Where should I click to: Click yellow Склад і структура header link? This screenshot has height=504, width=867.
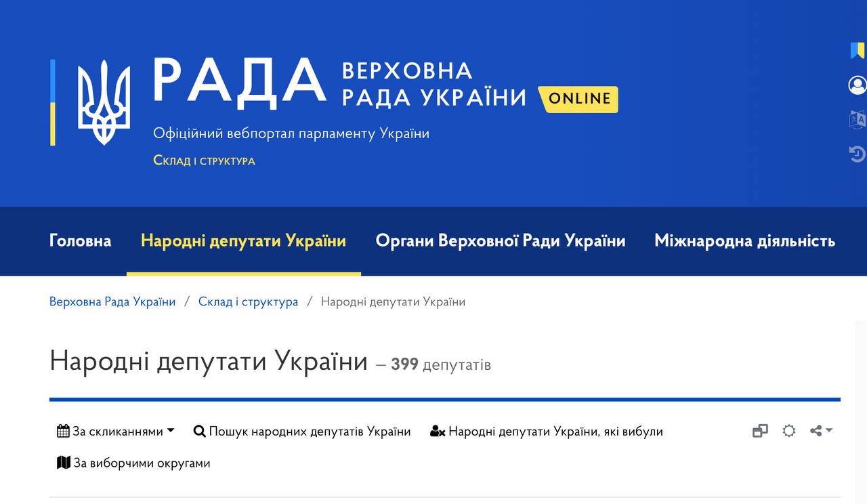tap(204, 161)
